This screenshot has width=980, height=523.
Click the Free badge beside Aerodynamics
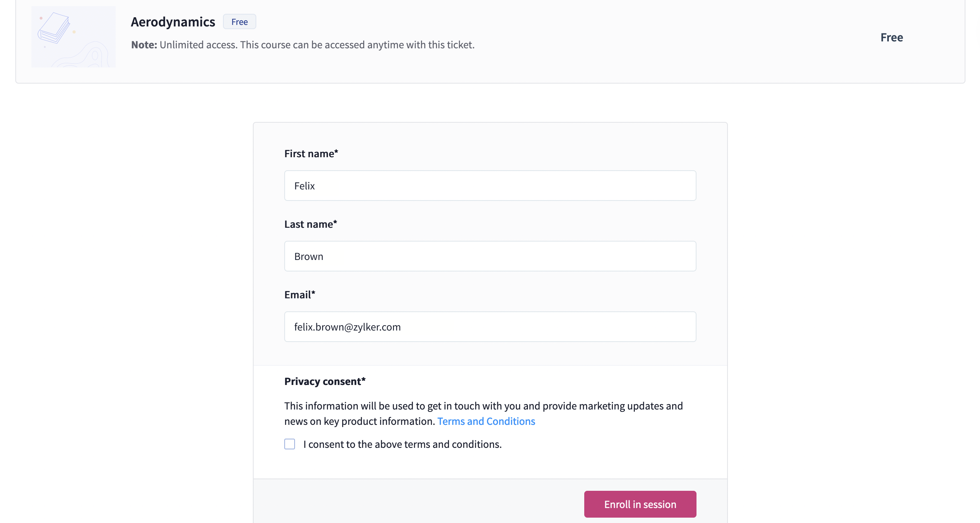(x=239, y=22)
